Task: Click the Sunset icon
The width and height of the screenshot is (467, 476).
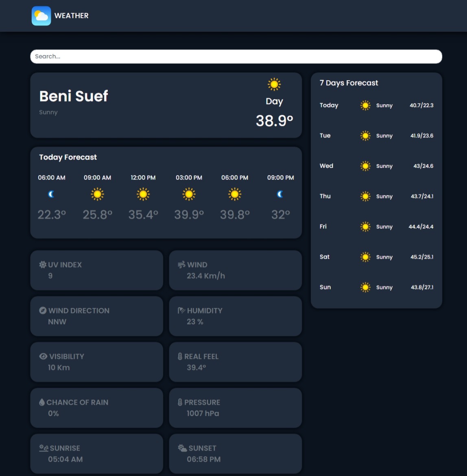Action: click(x=182, y=448)
